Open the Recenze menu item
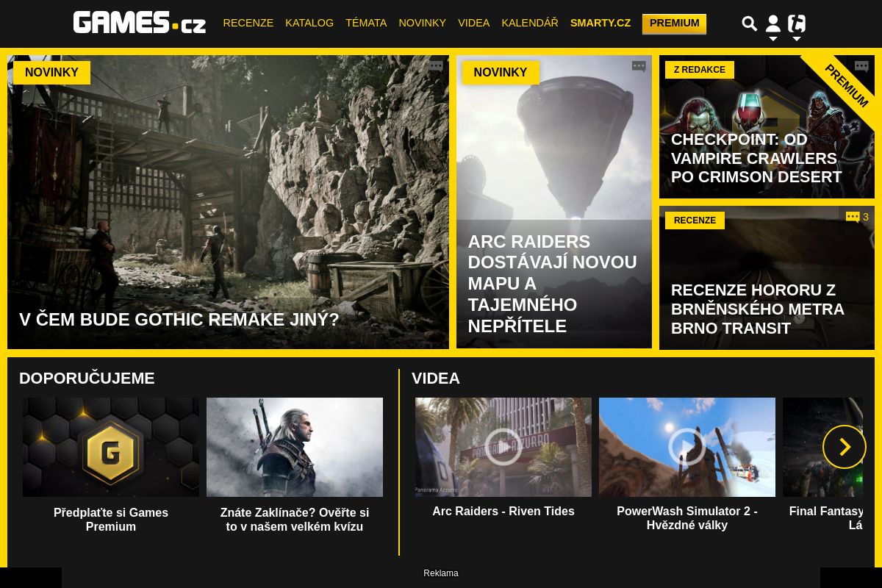The width and height of the screenshot is (882, 588). pos(248,23)
